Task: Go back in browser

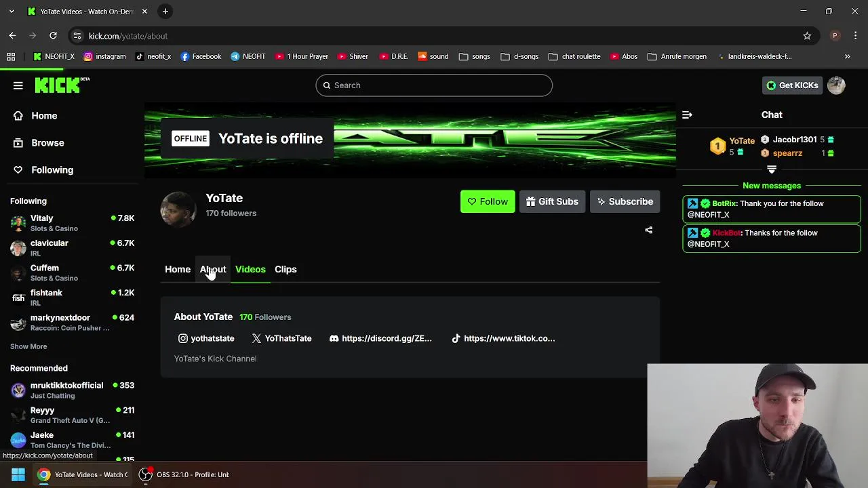Action: point(12,36)
